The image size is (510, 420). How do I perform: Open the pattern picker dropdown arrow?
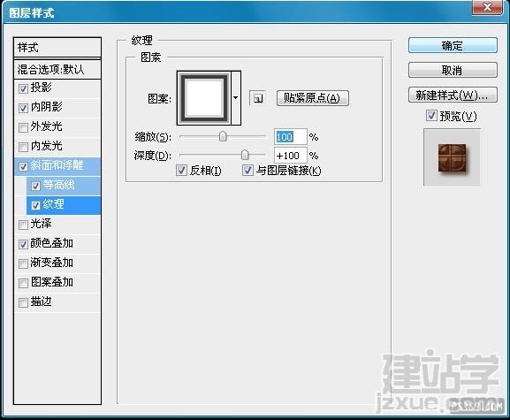236,98
